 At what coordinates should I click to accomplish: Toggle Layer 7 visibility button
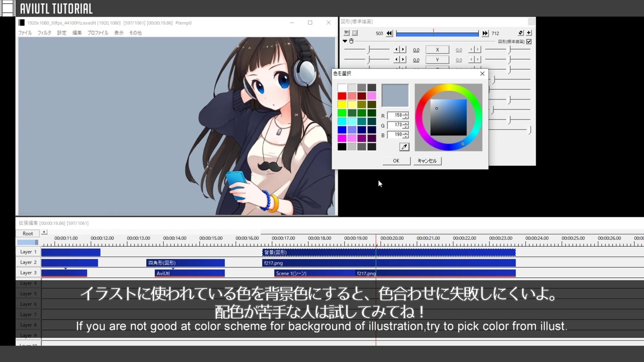click(28, 315)
